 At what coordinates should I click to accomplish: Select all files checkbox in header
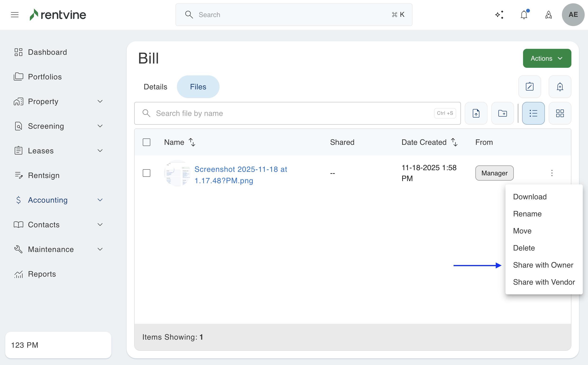point(146,142)
